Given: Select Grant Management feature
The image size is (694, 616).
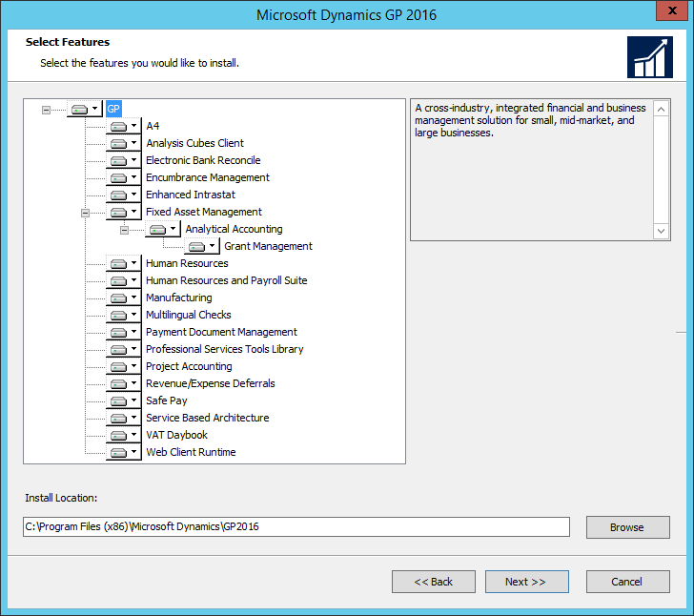Looking at the screenshot, I should coord(268,246).
